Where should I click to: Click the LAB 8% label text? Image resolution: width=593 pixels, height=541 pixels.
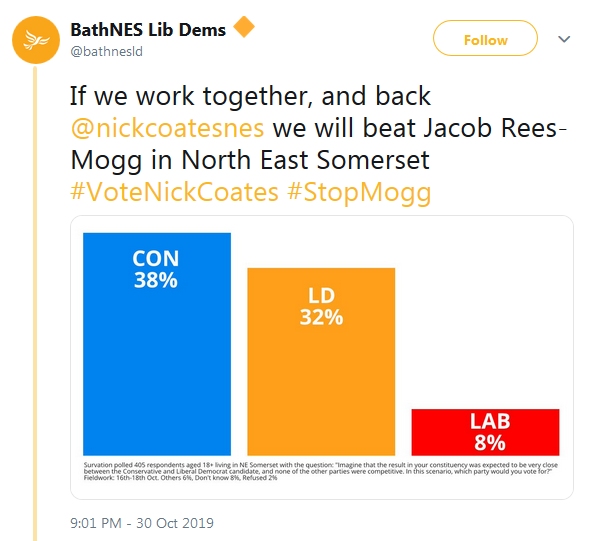tap(490, 432)
